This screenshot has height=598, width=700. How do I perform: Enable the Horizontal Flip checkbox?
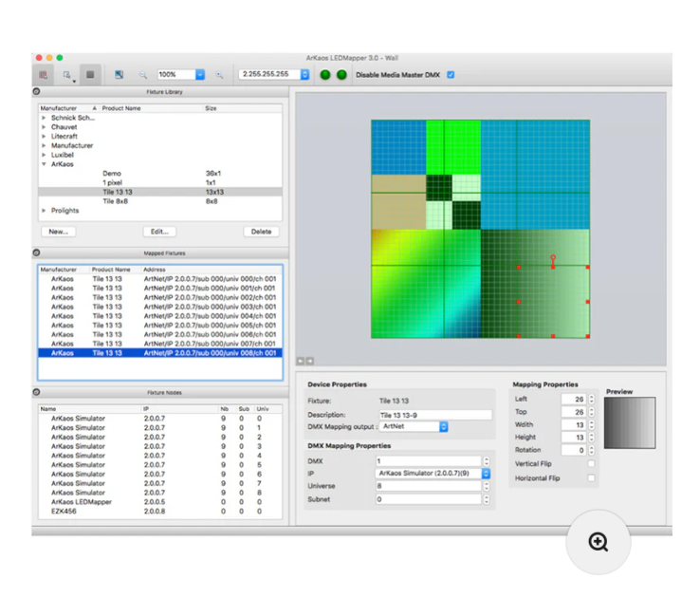coord(591,478)
